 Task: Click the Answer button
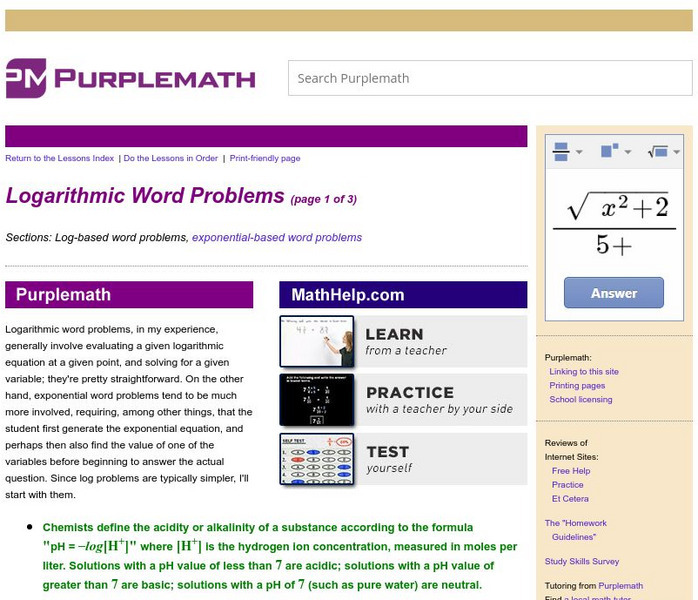pyautogui.click(x=614, y=293)
